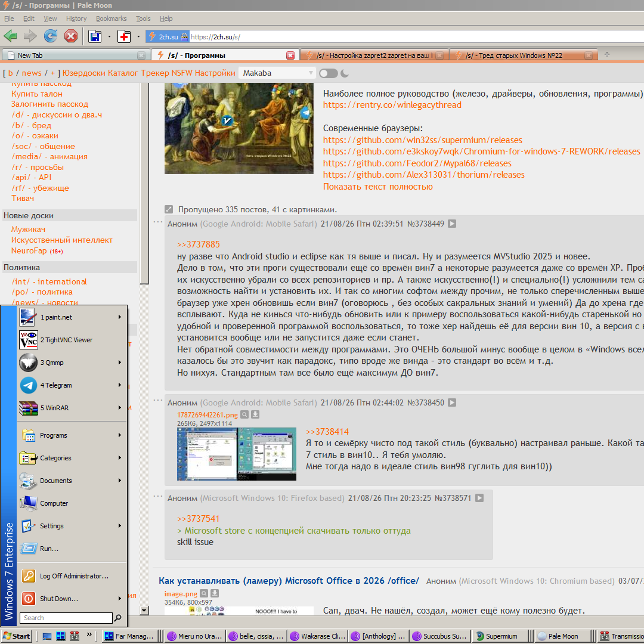Click the red cross toolbar icon
This screenshot has height=644, width=644.
coord(124,36)
